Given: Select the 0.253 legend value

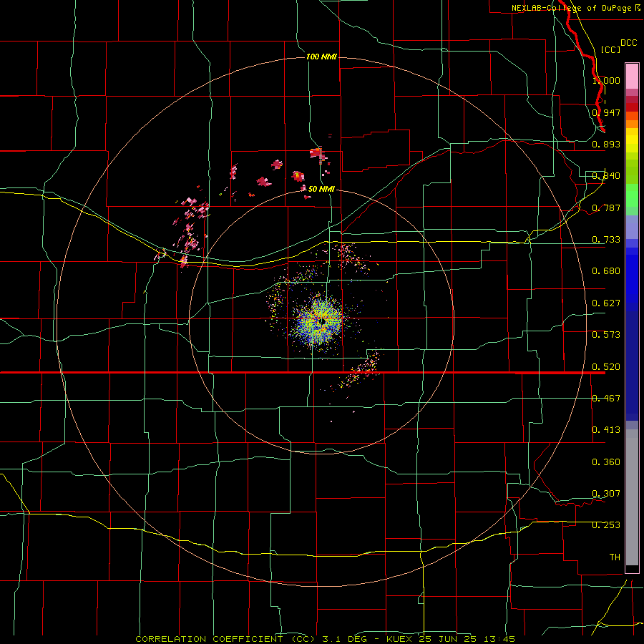Looking at the screenshot, I should click(x=606, y=525).
